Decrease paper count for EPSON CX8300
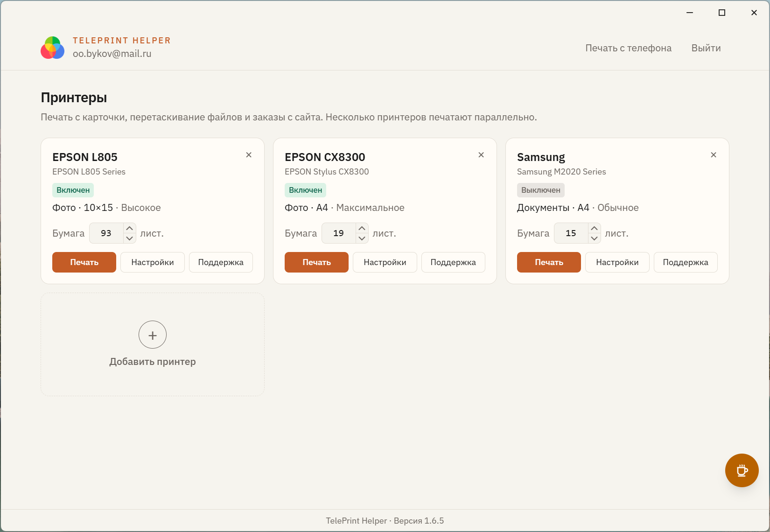Image resolution: width=770 pixels, height=532 pixels. tap(362, 238)
